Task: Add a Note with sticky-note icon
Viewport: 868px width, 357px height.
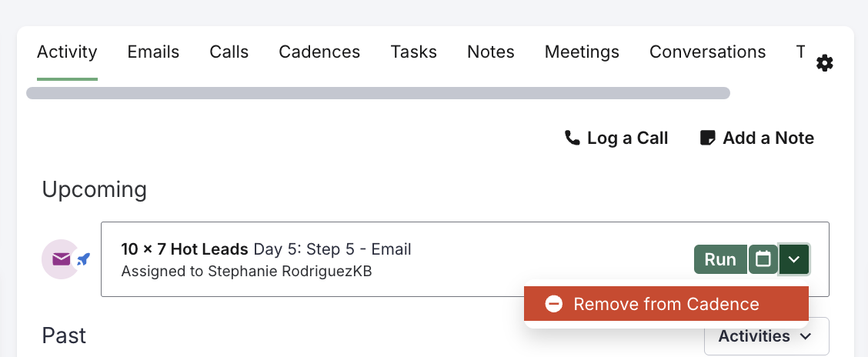Action: pos(756,138)
